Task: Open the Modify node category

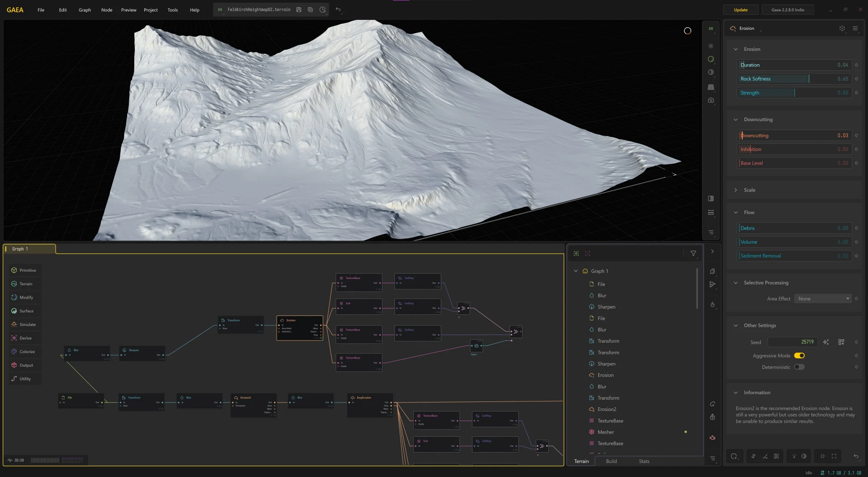Action: click(x=24, y=298)
